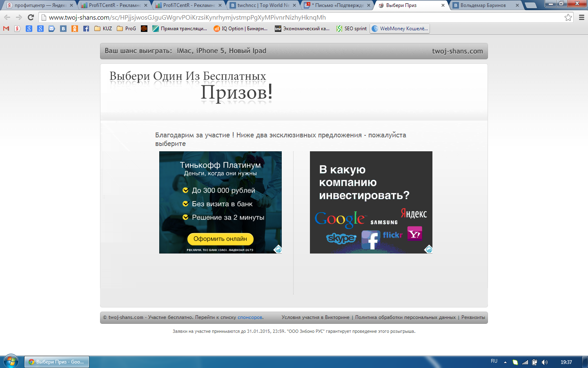Screen dimensions: 588x368
Task: Open the volume speaker tray icon
Action: pos(545,362)
